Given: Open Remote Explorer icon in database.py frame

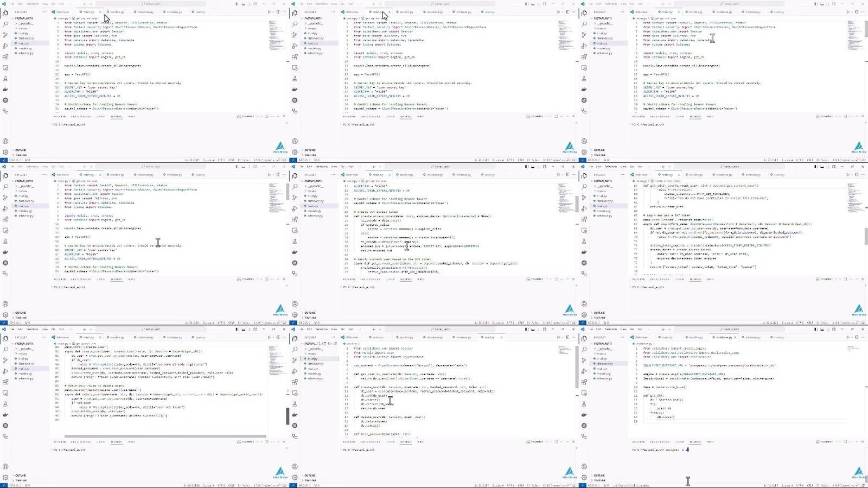Looking at the screenshot, I should tap(584, 393).
